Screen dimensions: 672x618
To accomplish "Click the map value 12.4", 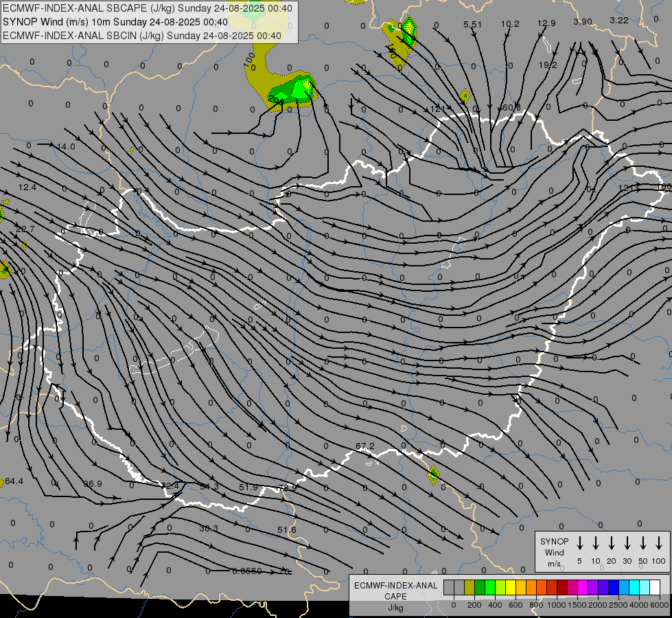I will [27, 187].
